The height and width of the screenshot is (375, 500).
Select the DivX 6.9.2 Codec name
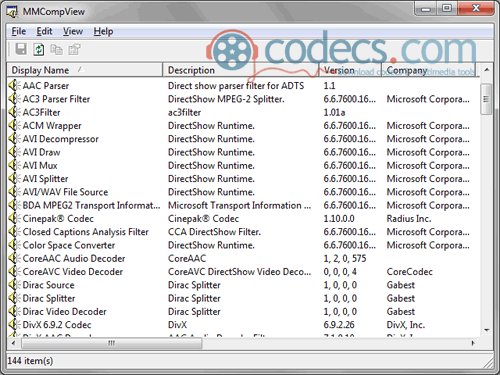pyautogui.click(x=57, y=325)
